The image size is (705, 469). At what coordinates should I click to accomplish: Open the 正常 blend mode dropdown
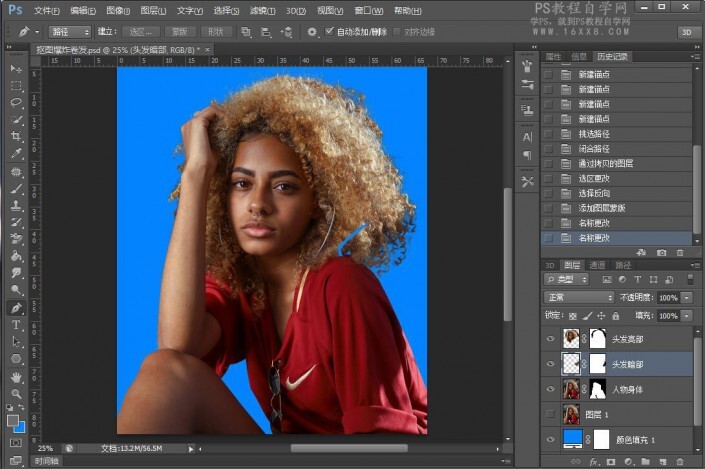pyautogui.click(x=579, y=297)
